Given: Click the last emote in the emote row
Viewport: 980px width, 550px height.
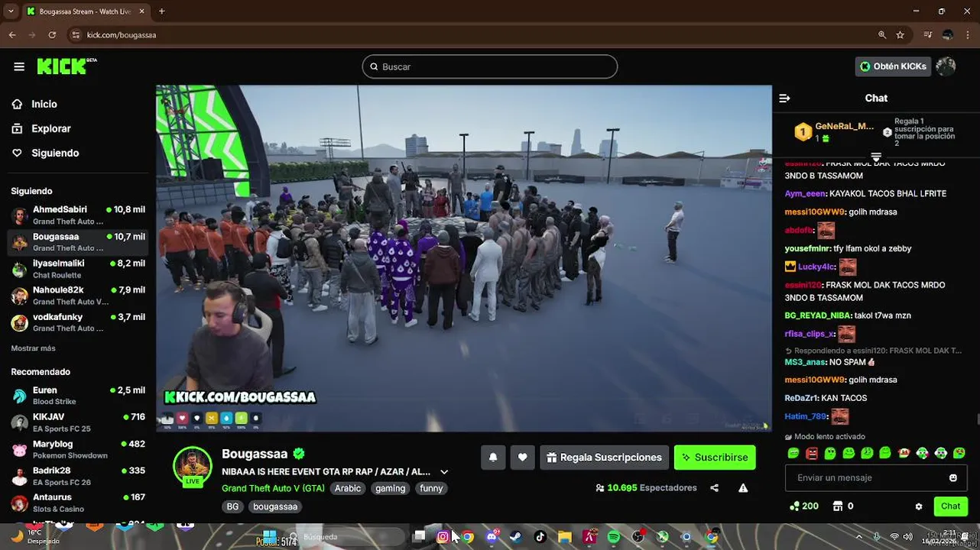Looking at the screenshot, I should [959, 453].
